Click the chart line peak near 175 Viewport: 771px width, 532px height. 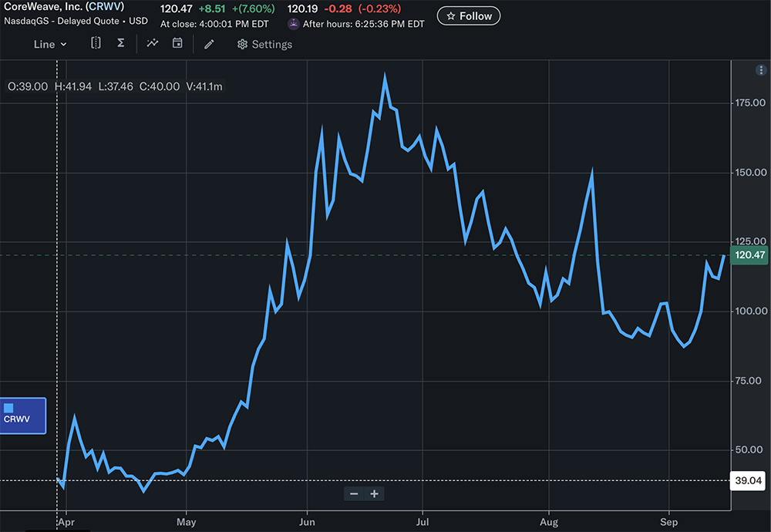(x=385, y=77)
